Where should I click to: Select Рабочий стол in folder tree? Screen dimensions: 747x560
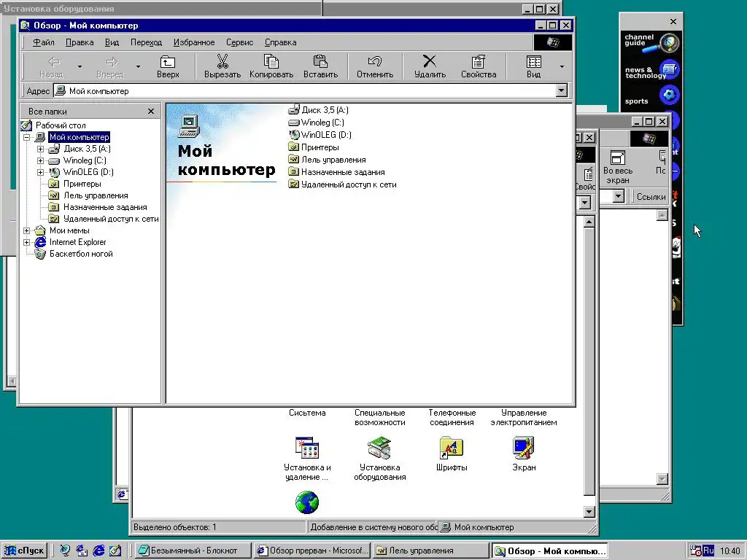coord(61,125)
